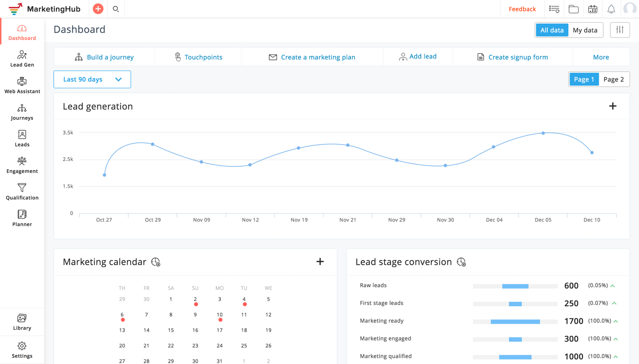Select day 4 in the marketing calendar
The image size is (639, 364).
(x=244, y=300)
